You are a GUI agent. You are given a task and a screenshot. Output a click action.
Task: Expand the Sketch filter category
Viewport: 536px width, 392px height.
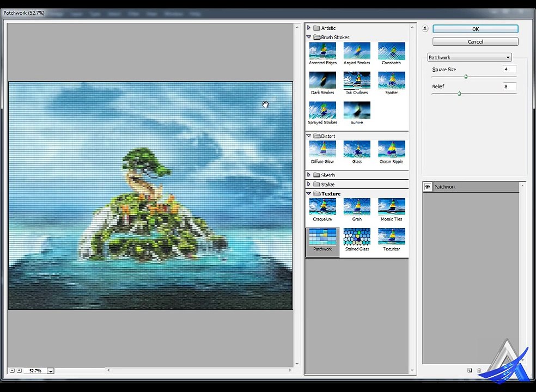[x=309, y=175]
